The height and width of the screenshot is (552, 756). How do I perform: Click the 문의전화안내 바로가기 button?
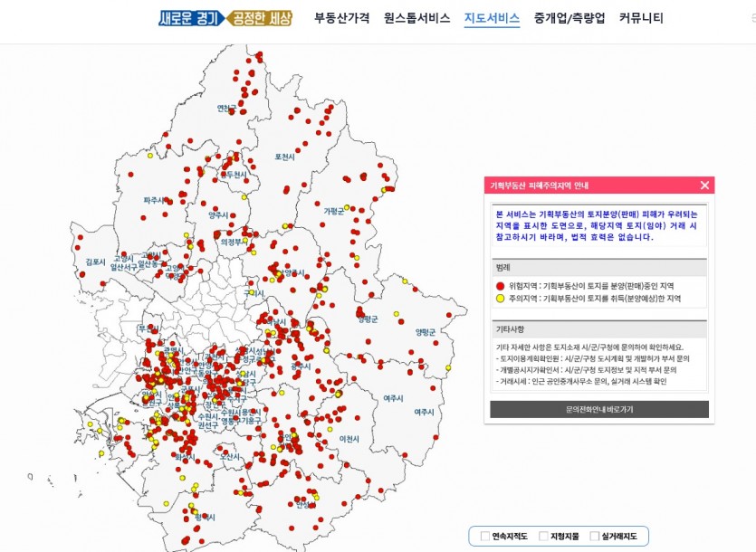coord(599,409)
